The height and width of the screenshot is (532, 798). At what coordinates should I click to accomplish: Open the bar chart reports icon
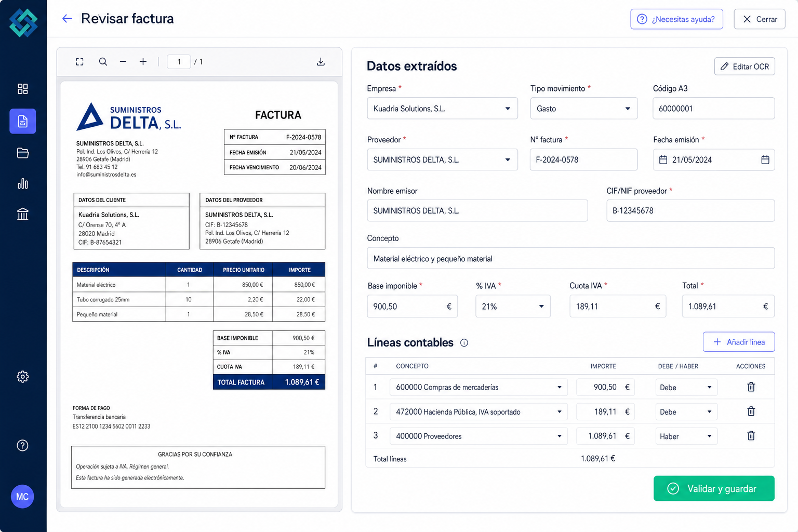(x=23, y=183)
